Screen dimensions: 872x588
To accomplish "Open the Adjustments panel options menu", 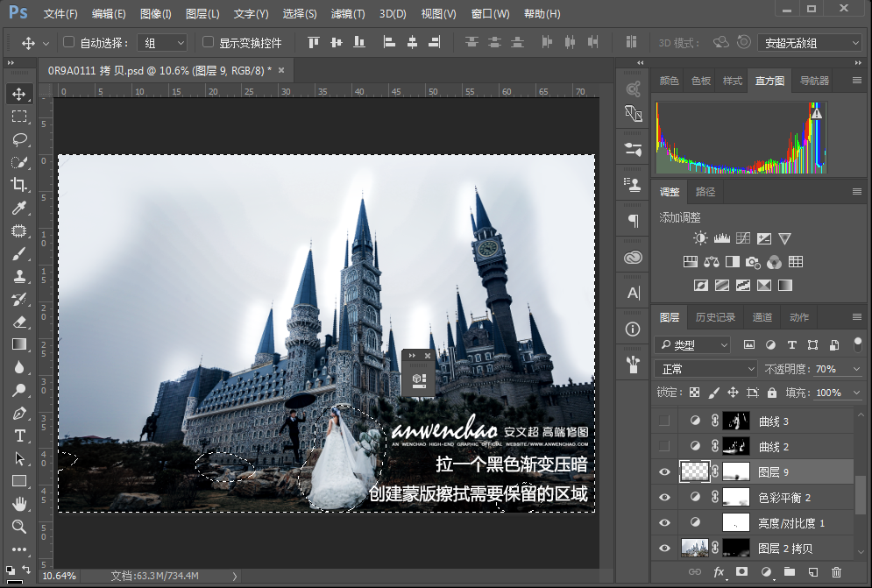I will click(x=856, y=191).
